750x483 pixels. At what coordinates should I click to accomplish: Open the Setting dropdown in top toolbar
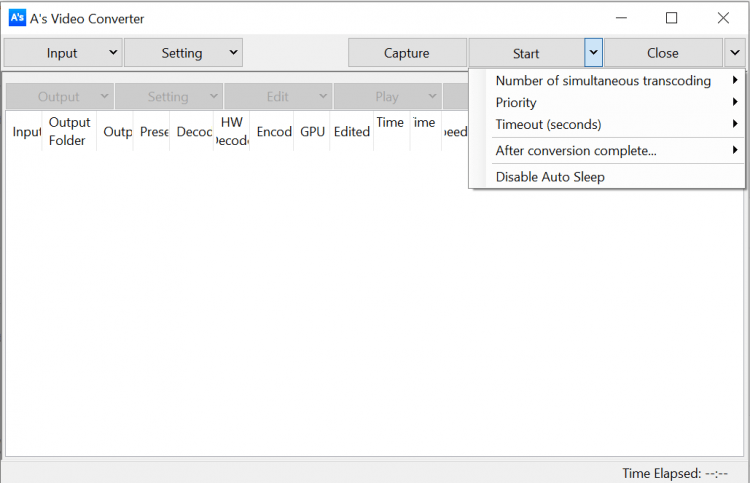point(183,53)
